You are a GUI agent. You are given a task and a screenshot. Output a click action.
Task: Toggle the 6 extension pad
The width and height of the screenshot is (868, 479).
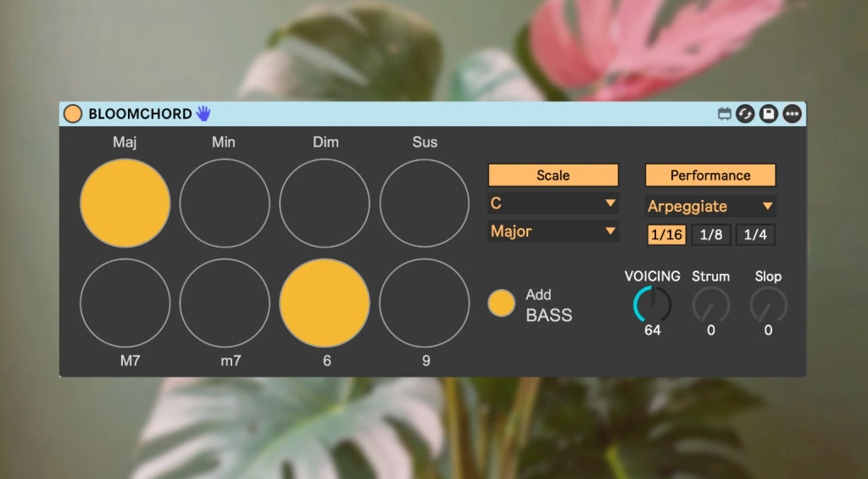point(325,303)
